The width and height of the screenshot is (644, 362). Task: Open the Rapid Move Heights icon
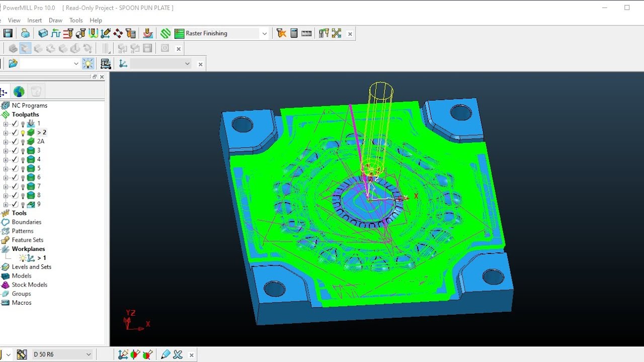[x=68, y=33]
